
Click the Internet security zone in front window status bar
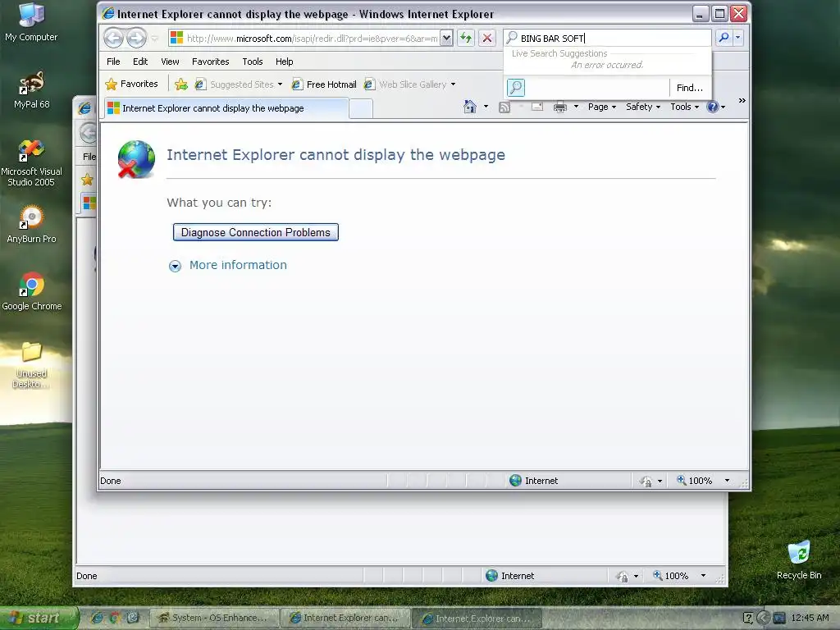pyautogui.click(x=533, y=481)
